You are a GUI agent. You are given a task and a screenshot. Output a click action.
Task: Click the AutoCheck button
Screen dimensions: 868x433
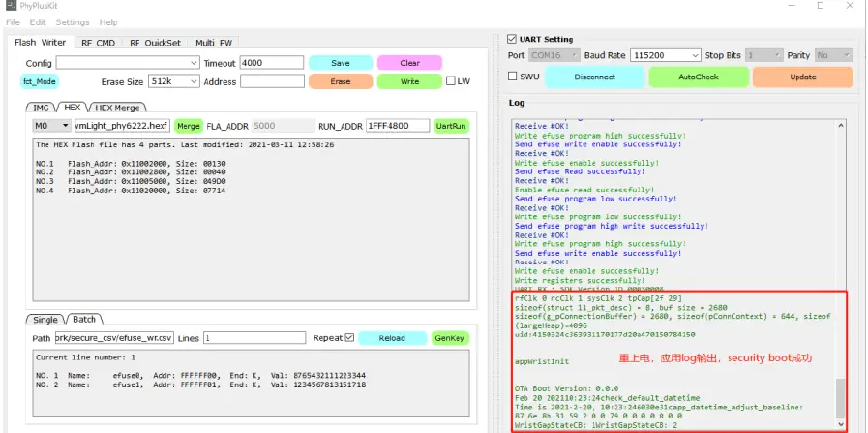699,77
